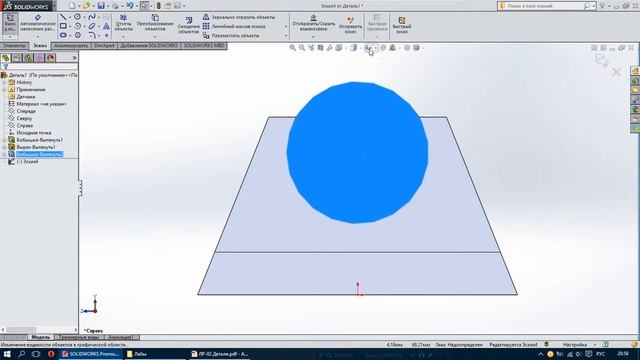Select the Line sketch tool
The height and width of the screenshot is (360, 640).
coord(63,17)
